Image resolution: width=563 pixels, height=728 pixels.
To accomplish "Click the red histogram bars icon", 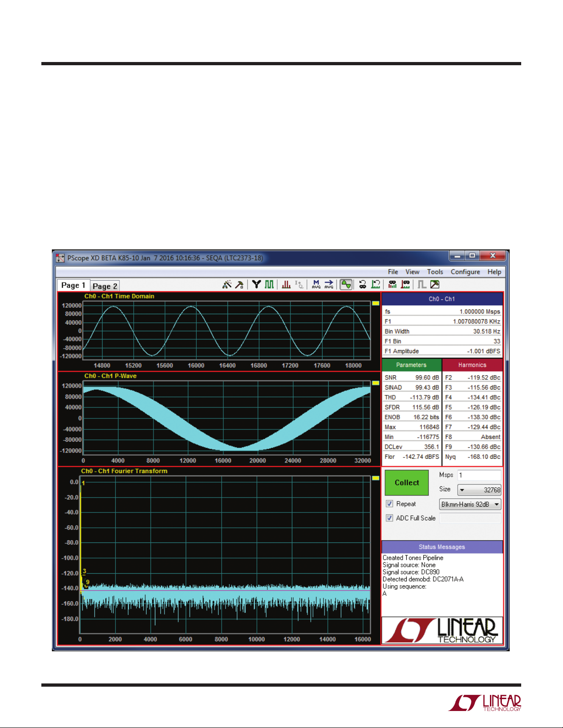I will (x=286, y=285).
